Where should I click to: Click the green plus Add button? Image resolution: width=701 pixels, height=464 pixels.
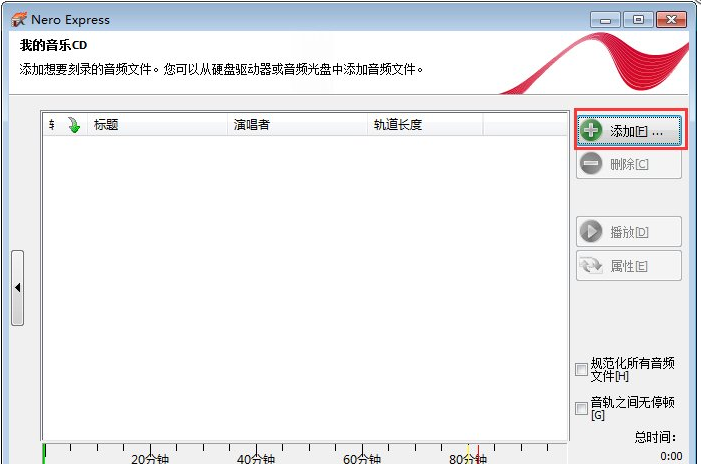click(x=629, y=131)
